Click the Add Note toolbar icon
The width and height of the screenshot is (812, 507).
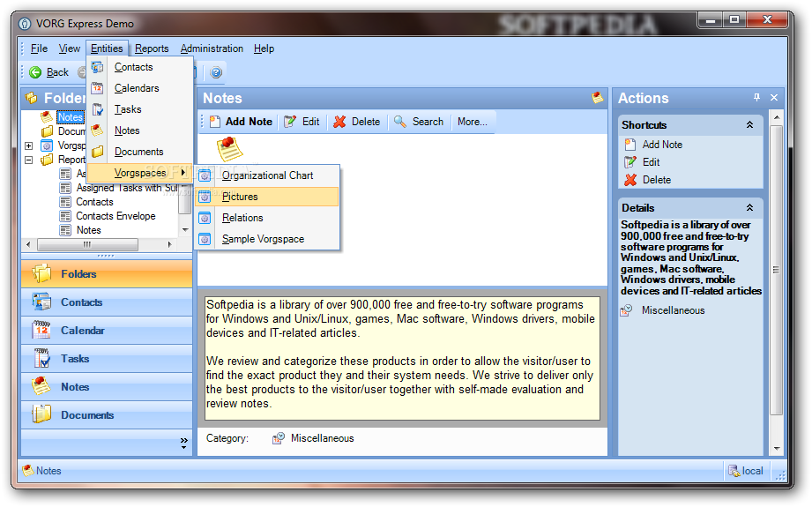(x=215, y=122)
